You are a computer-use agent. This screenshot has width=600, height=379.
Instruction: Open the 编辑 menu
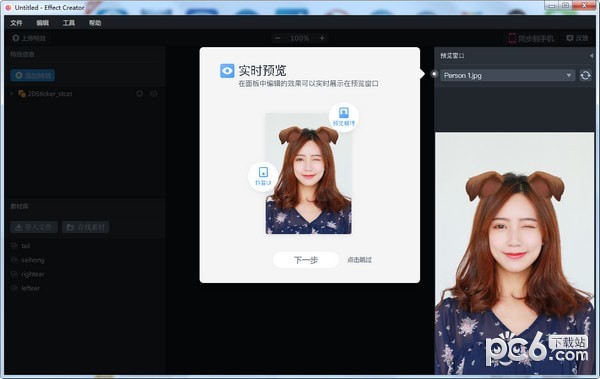point(42,23)
